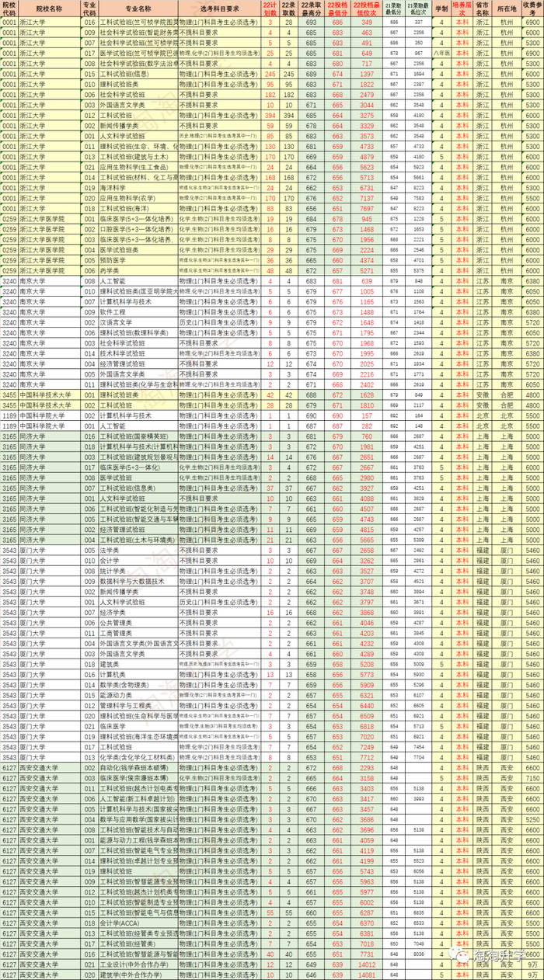The width and height of the screenshot is (544, 980).
Task: Select the 工科试验班(国豪精英班) cell
Action: 138,436
